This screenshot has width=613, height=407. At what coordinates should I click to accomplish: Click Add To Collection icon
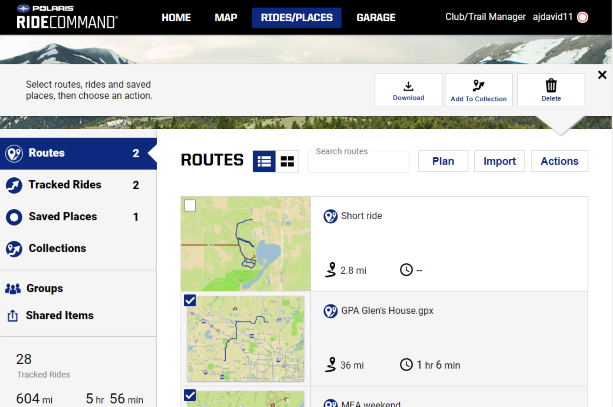click(478, 89)
